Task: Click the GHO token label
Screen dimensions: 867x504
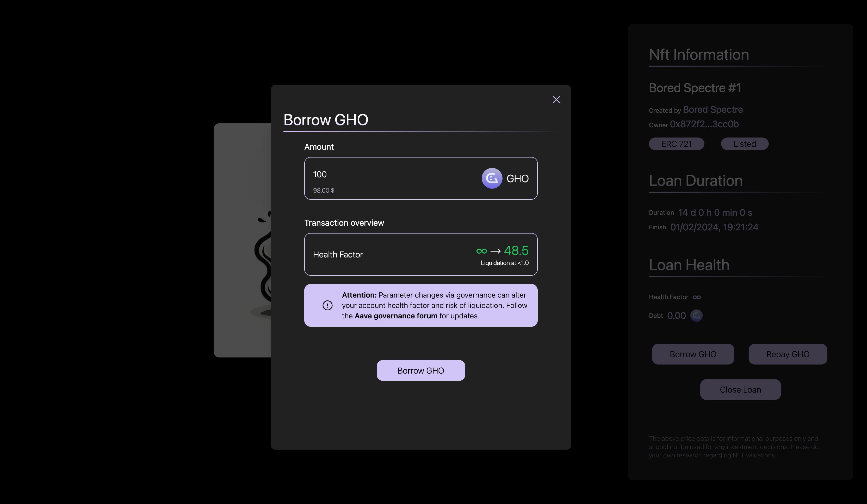Action: click(x=517, y=178)
